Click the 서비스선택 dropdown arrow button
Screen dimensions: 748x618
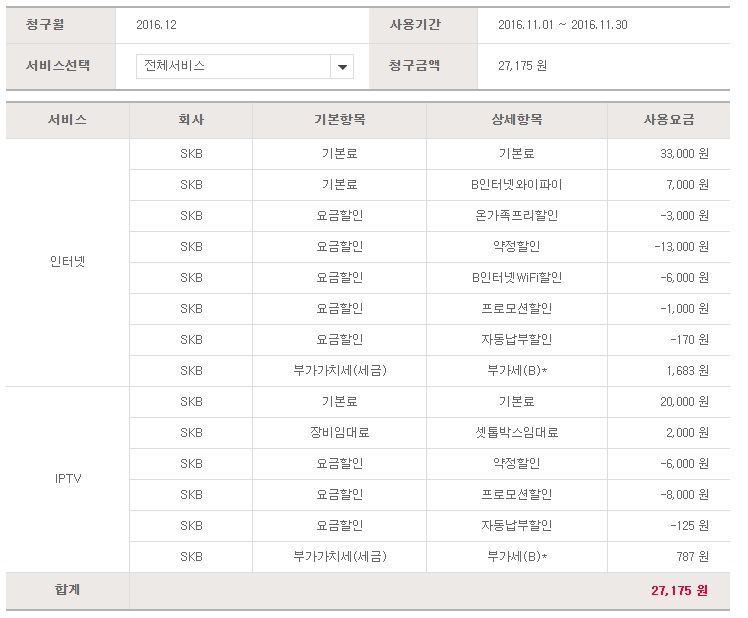click(x=343, y=67)
